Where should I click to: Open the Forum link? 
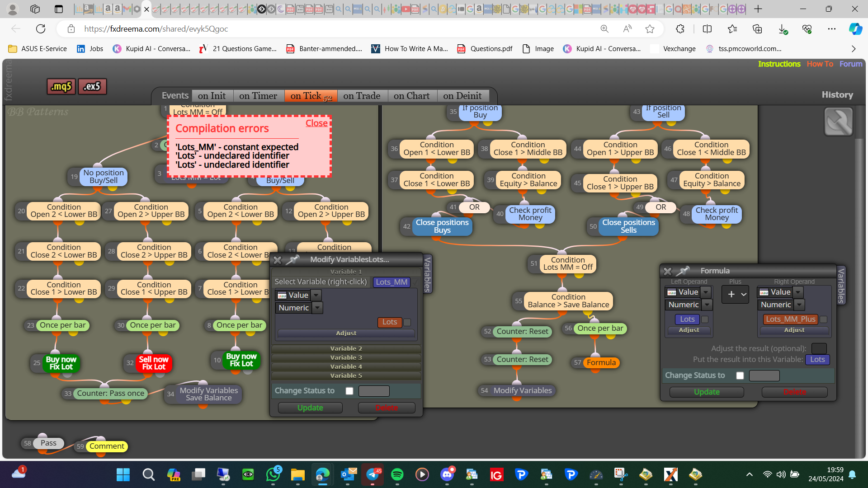point(851,64)
